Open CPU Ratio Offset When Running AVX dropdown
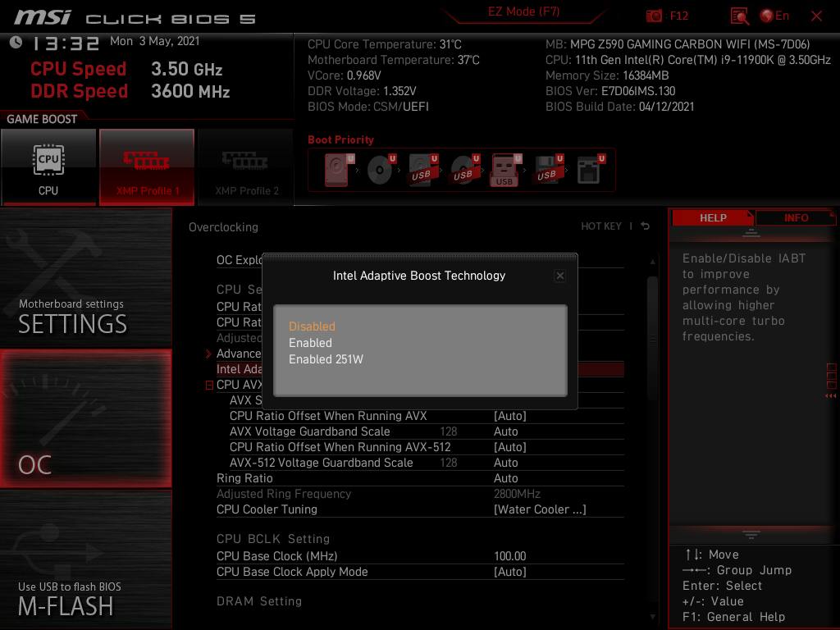 (x=510, y=416)
